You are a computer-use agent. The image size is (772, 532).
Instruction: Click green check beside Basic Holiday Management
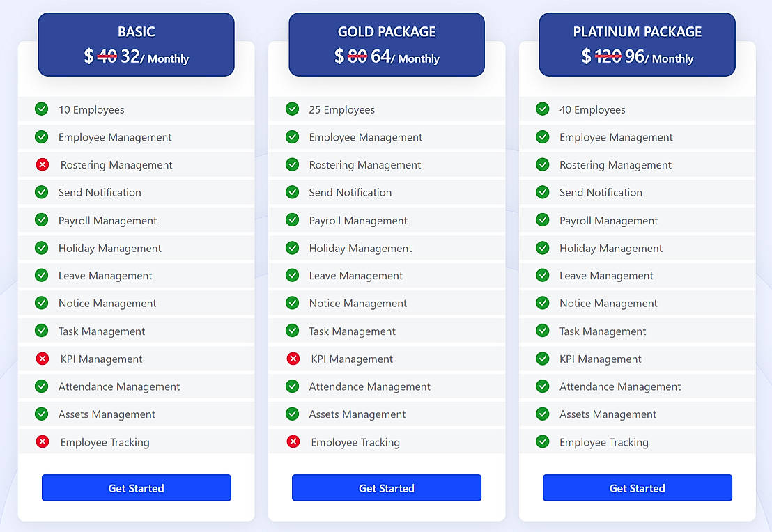pyautogui.click(x=42, y=247)
